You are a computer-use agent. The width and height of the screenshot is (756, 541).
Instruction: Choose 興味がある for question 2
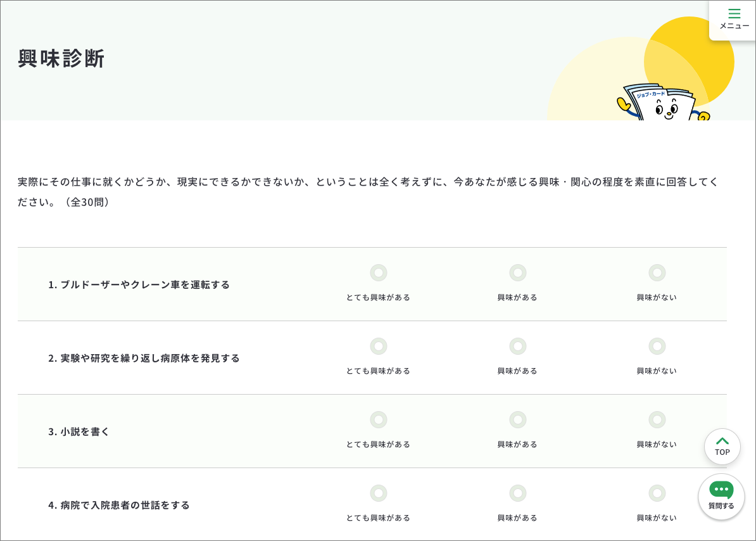coord(517,347)
